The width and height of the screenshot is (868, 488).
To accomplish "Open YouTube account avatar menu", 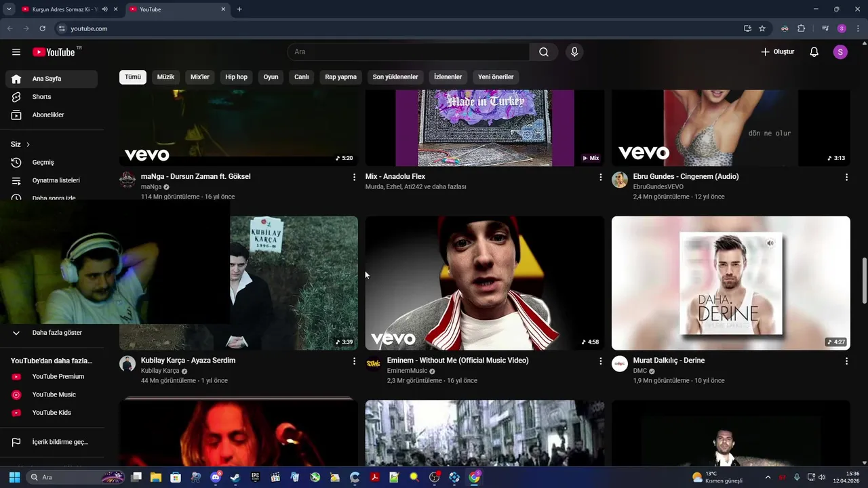I will pyautogui.click(x=840, y=52).
